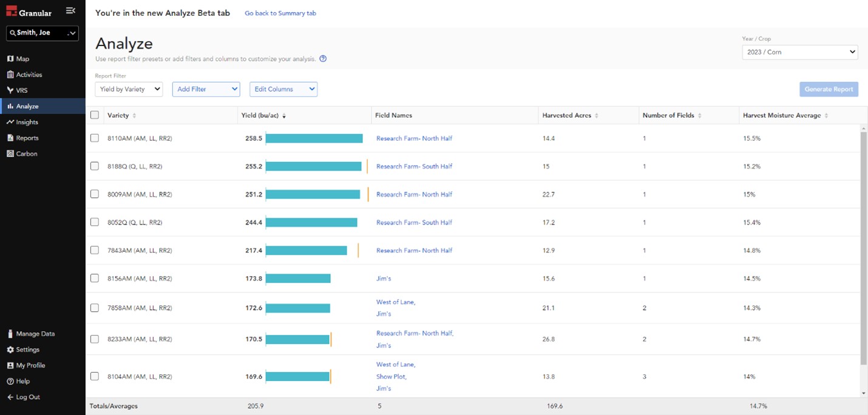Expand the Add Filter dropdown
Image resolution: width=868 pixels, height=415 pixels.
tap(206, 89)
